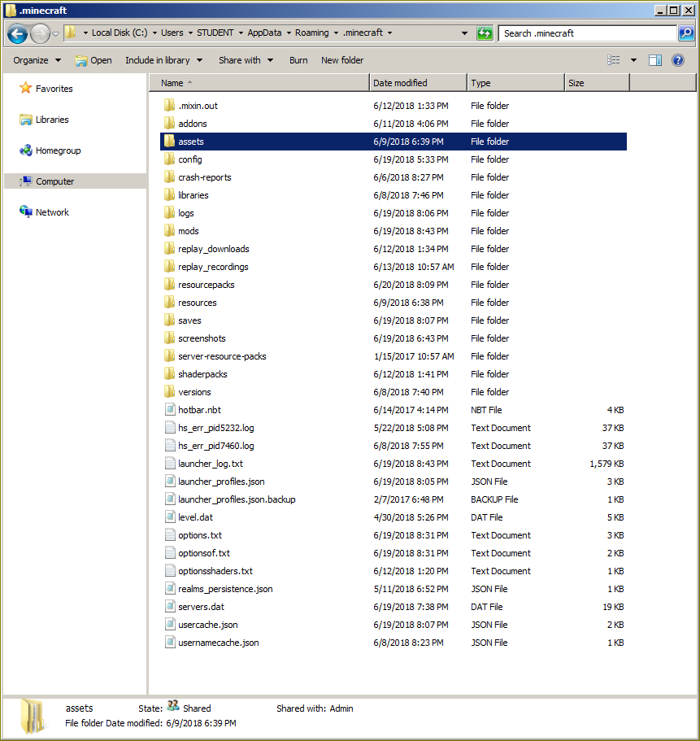Image resolution: width=700 pixels, height=741 pixels.
Task: Click the Forward navigation arrow button
Action: point(40,33)
